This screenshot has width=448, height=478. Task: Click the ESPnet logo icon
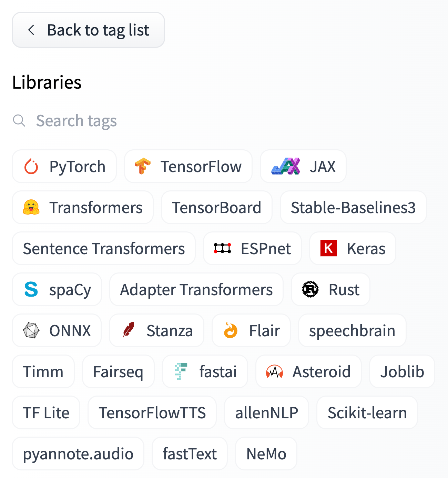tap(222, 248)
